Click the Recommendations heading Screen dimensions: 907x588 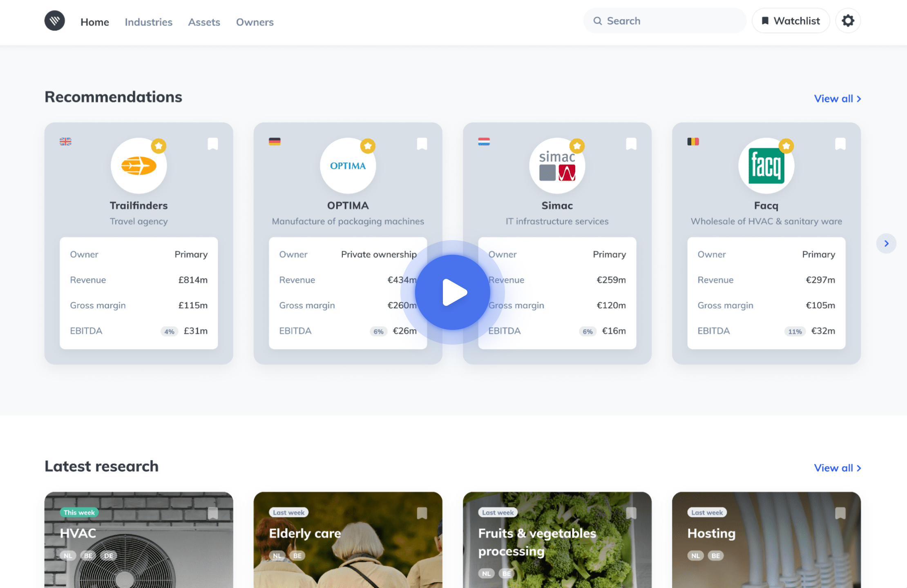(114, 97)
